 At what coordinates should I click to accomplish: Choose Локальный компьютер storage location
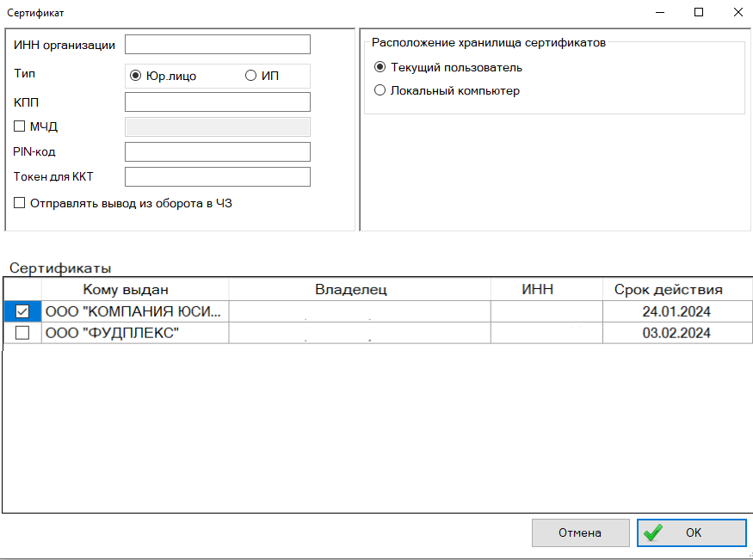point(380,90)
